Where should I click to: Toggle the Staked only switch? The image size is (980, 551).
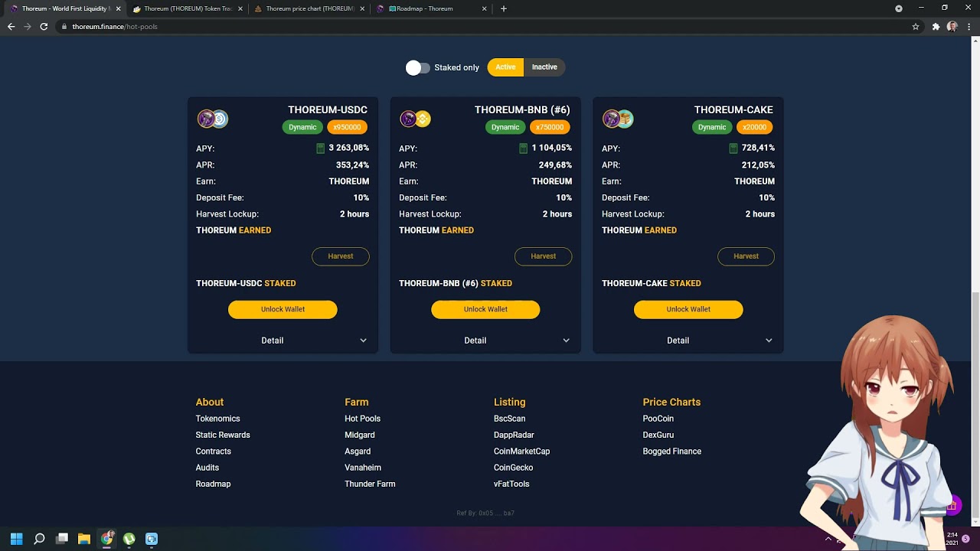click(417, 67)
